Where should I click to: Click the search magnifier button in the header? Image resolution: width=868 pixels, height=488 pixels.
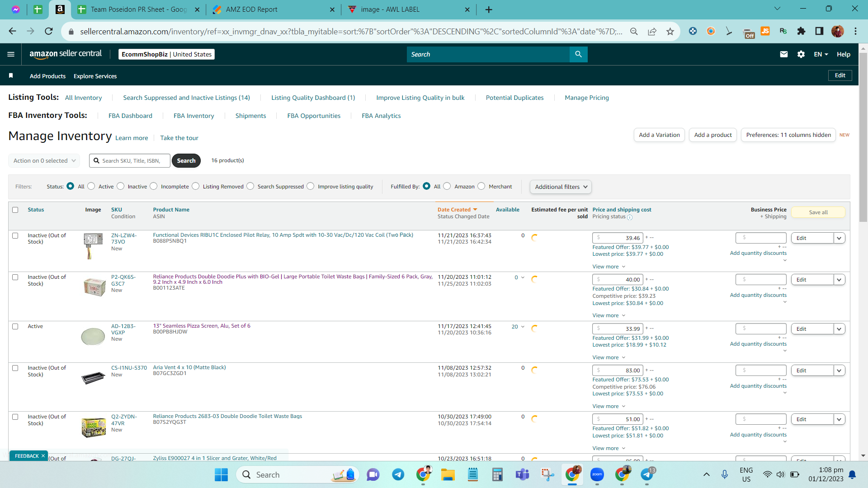tap(578, 54)
